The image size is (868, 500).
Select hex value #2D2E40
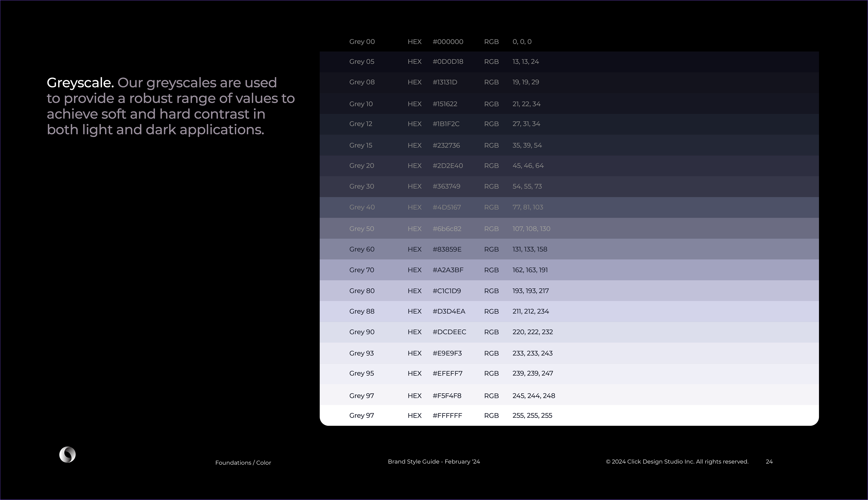[448, 166]
